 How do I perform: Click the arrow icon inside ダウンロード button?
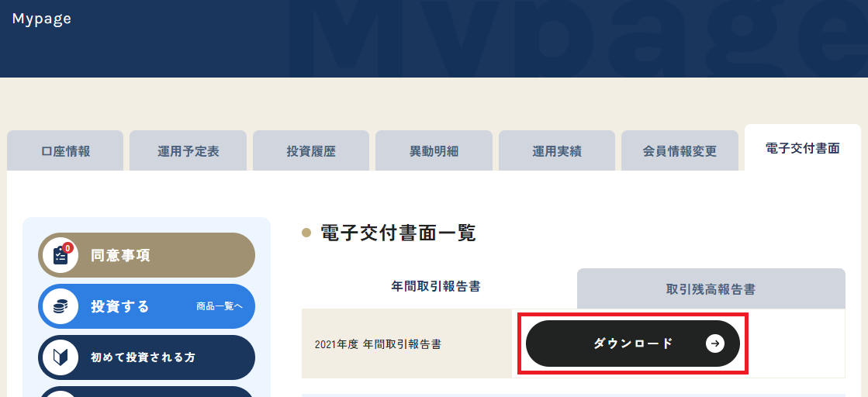(714, 343)
